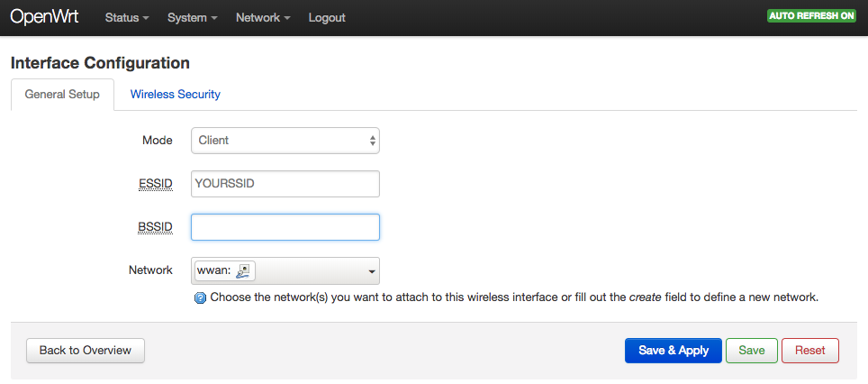Screen dimensions: 868x384
Task: Click the OpenWrt logo
Action: 44,17
